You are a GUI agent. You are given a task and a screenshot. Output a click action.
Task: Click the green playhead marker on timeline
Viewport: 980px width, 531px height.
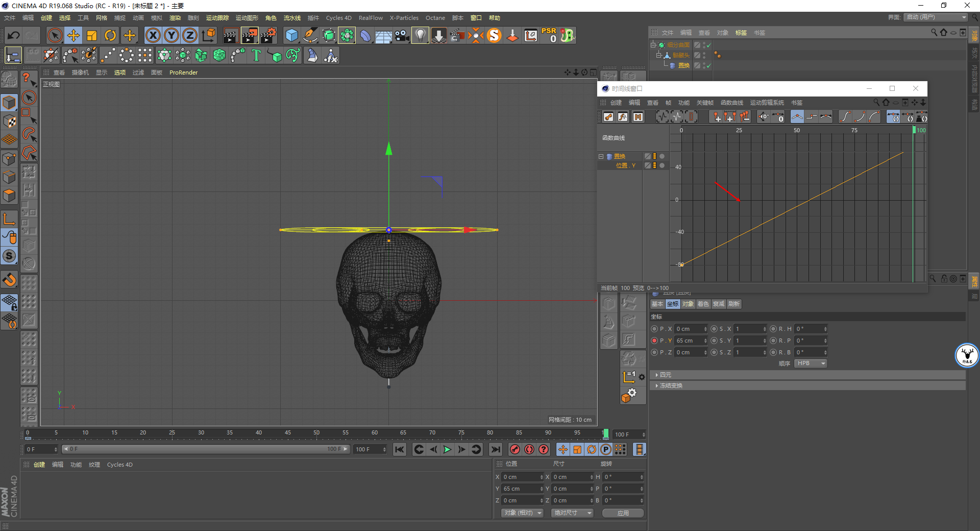(x=606, y=434)
